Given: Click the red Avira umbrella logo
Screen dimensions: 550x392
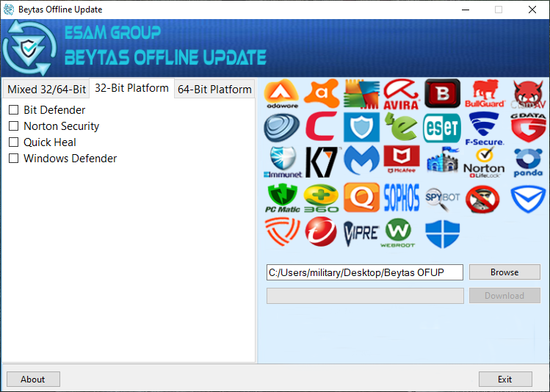Looking at the screenshot, I should [x=402, y=94].
